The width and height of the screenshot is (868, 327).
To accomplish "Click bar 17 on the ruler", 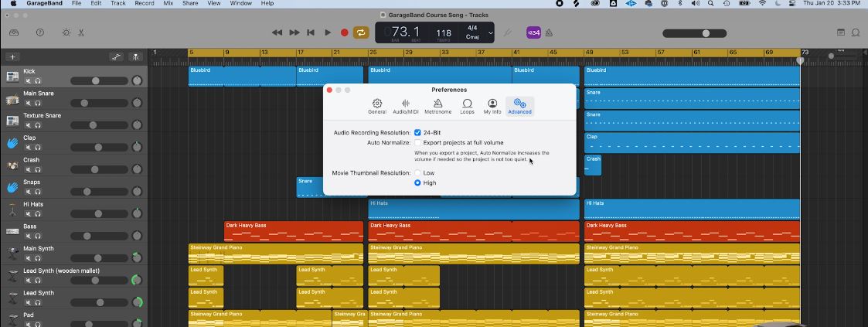I will 299,53.
